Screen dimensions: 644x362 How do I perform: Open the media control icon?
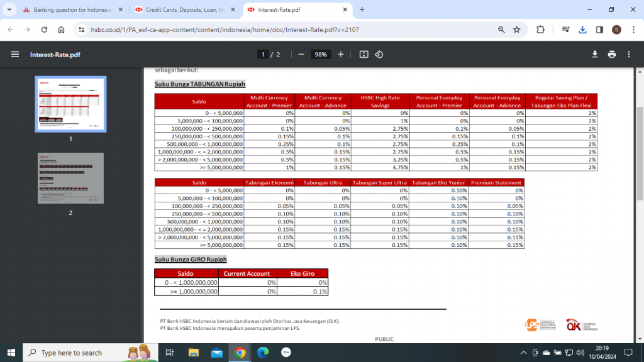coord(565,30)
